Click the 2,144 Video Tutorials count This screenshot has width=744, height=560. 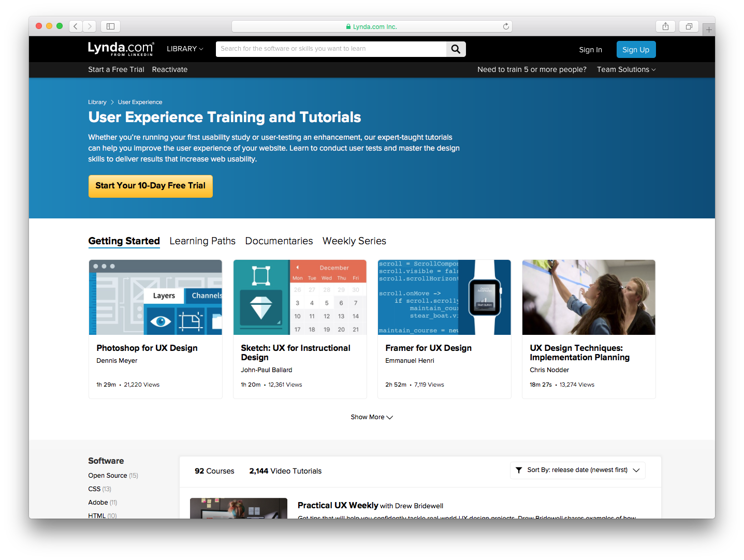[285, 471]
